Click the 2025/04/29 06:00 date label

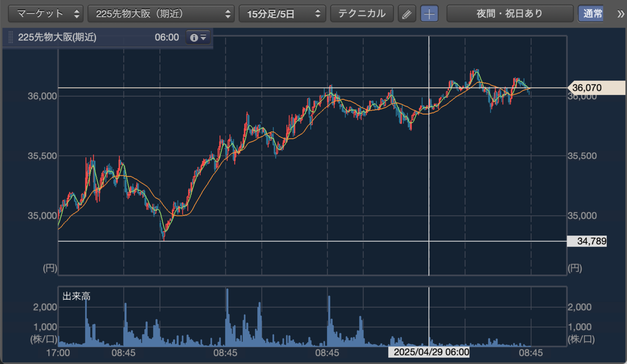[429, 352]
